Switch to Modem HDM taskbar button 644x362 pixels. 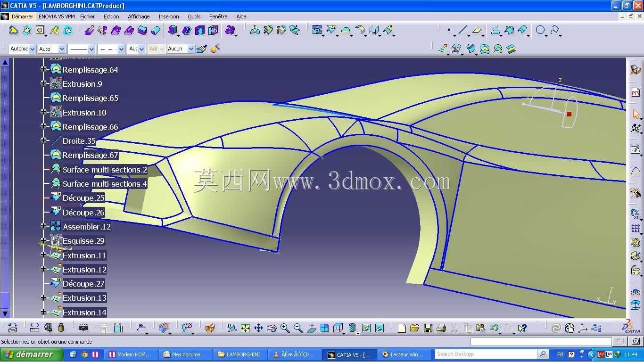click(130, 354)
